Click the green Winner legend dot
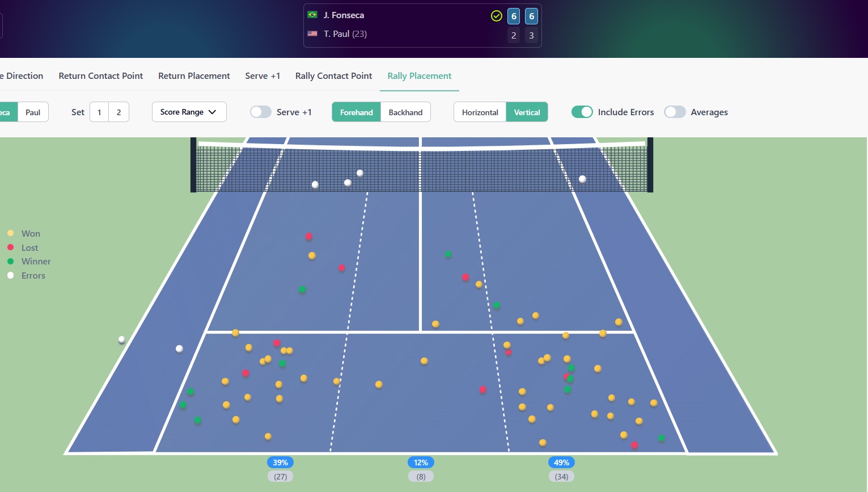 [x=11, y=262]
